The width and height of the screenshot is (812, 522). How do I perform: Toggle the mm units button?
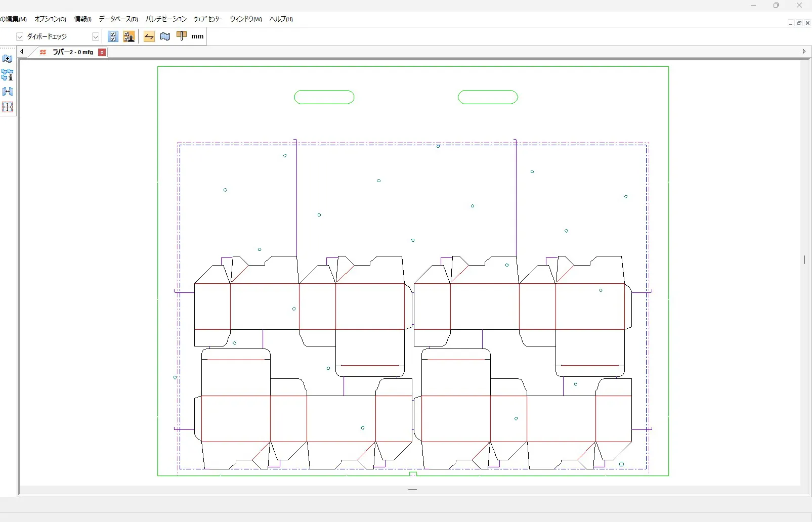click(197, 36)
